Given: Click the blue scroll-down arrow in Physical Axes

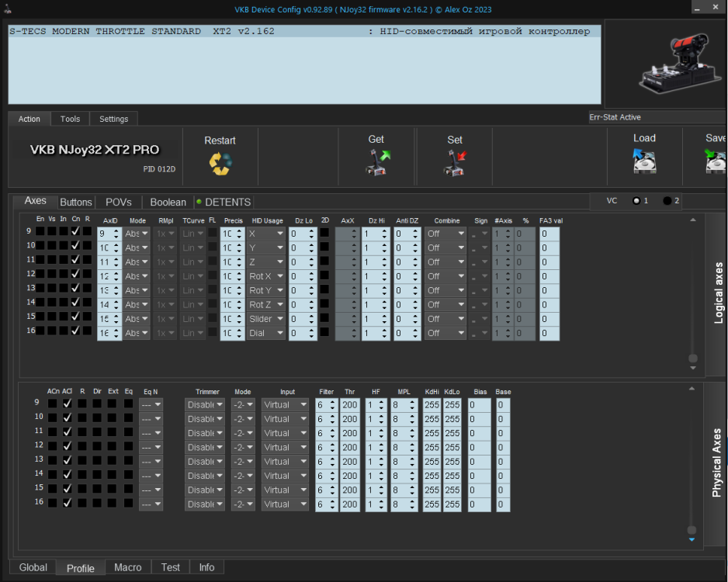Looking at the screenshot, I should (x=692, y=539).
